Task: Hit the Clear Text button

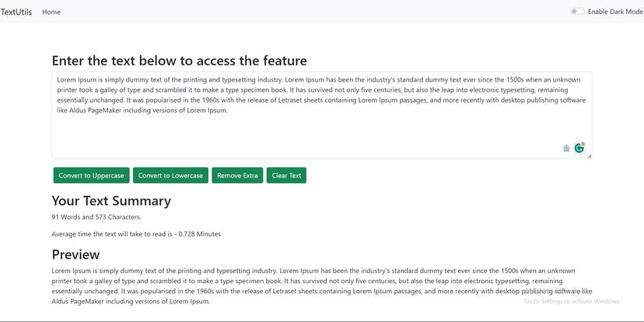Action: click(286, 176)
